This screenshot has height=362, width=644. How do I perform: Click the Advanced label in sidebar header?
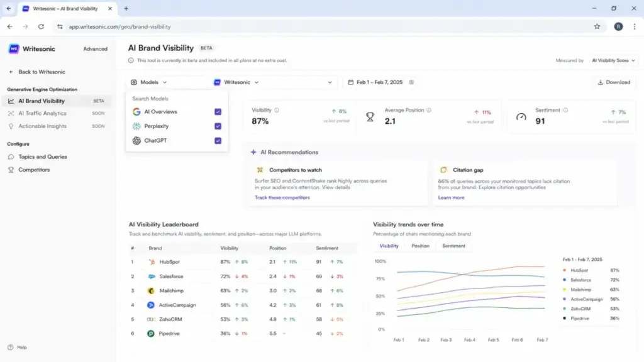[96, 49]
